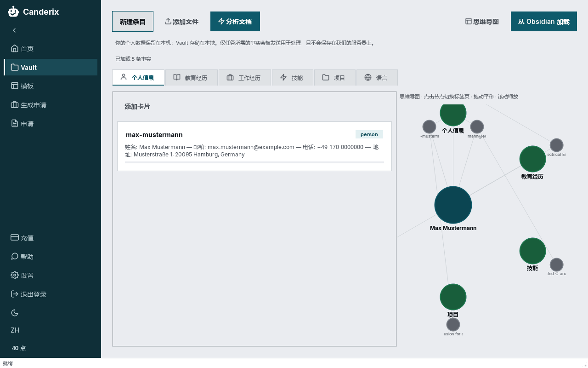588x368 pixels.
Task: Click 退出登录 to log out
Action: 51,294
